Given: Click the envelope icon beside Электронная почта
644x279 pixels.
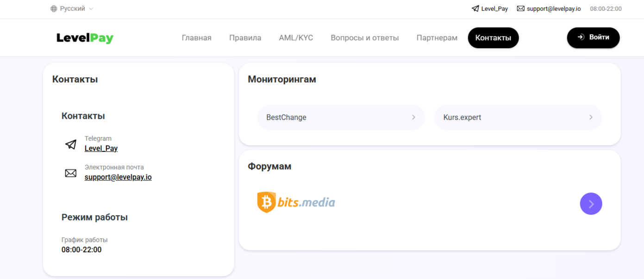Looking at the screenshot, I should [70, 173].
